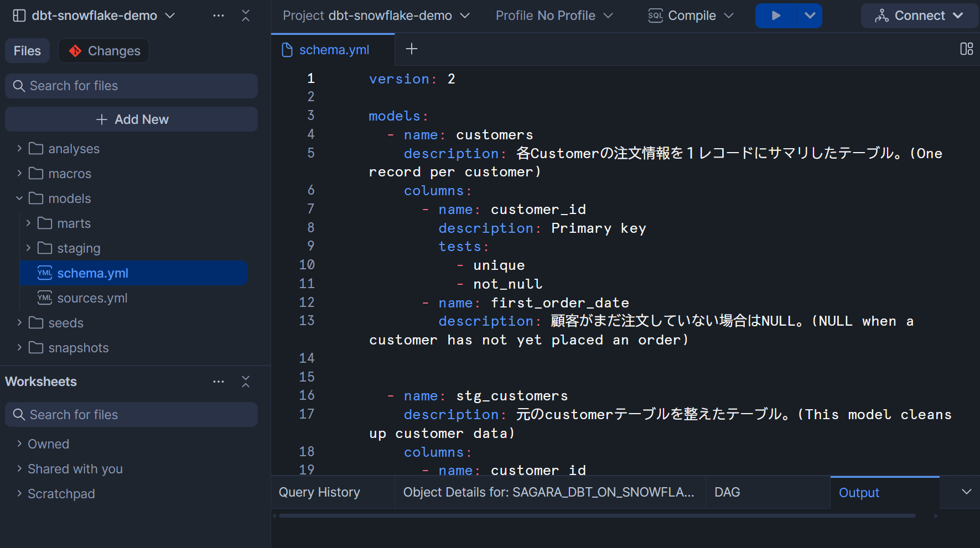The width and height of the screenshot is (980, 548).
Task: Expand the staging folder
Action: 28,248
